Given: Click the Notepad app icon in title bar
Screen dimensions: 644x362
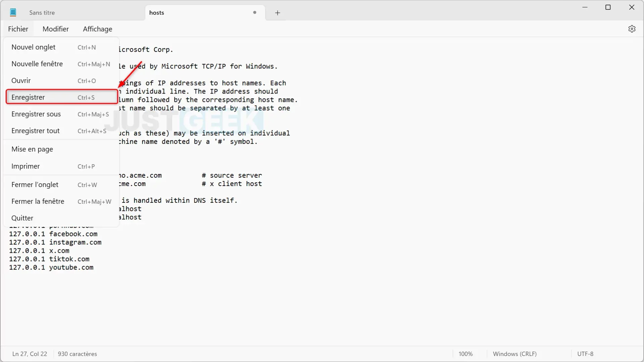Looking at the screenshot, I should (13, 13).
